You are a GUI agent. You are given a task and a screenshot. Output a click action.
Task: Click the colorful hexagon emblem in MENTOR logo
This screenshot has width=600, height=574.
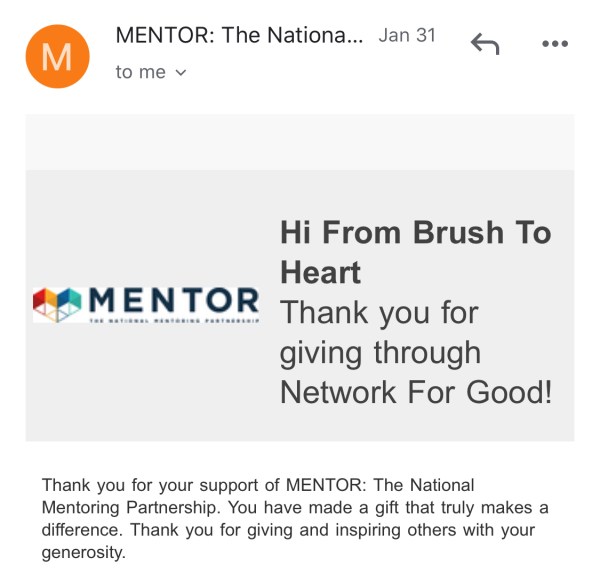pos(56,302)
